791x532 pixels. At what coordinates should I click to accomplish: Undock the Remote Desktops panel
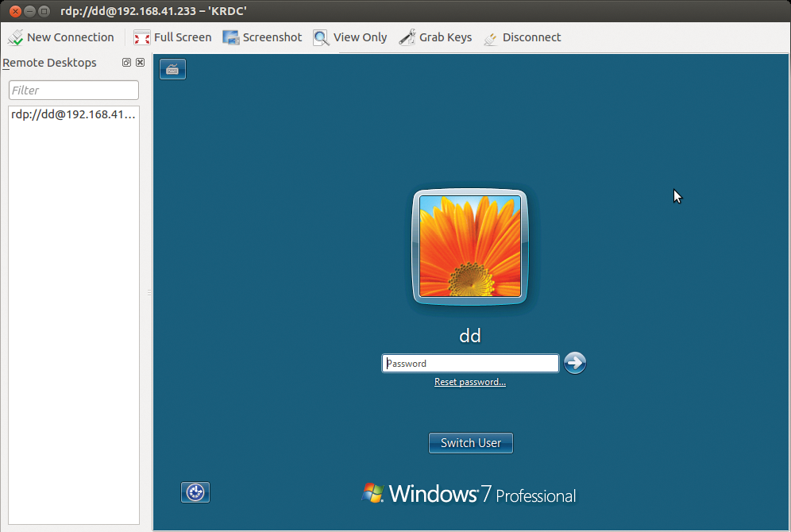point(125,62)
